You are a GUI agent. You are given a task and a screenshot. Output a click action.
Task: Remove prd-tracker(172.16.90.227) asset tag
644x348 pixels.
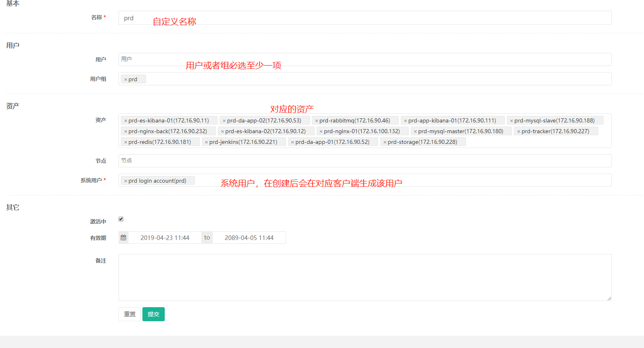tap(519, 132)
